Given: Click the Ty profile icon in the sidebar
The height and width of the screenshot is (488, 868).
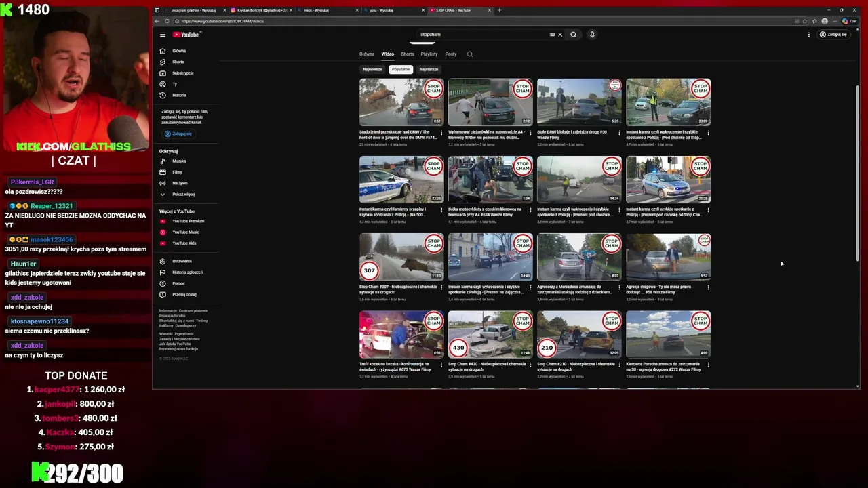Looking at the screenshot, I should click(163, 84).
